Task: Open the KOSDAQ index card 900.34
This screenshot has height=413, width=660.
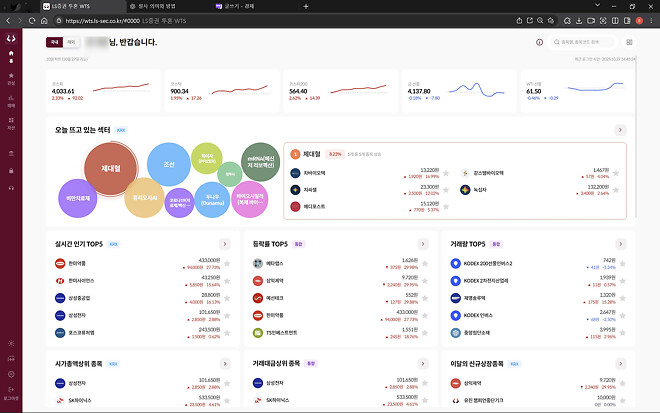Action: [222, 91]
